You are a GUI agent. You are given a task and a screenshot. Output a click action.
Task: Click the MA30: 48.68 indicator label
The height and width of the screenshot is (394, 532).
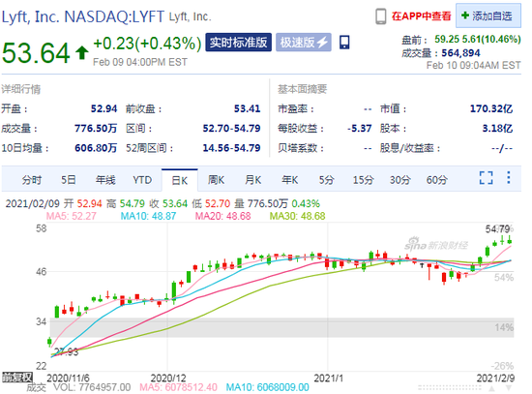(x=298, y=216)
